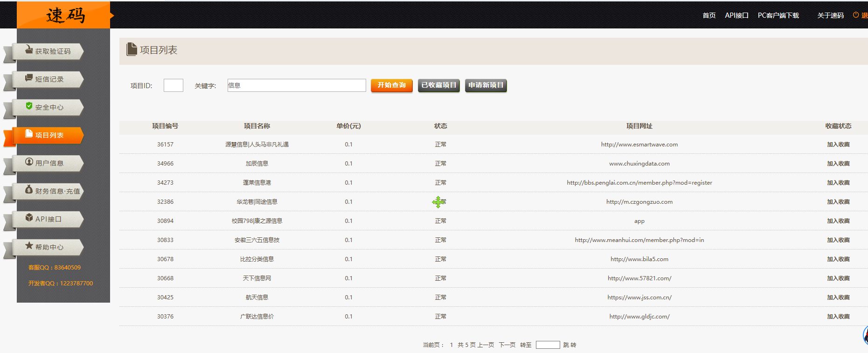Click the money bag 财务信息·充值 icon
The image size is (868, 353).
[29, 190]
